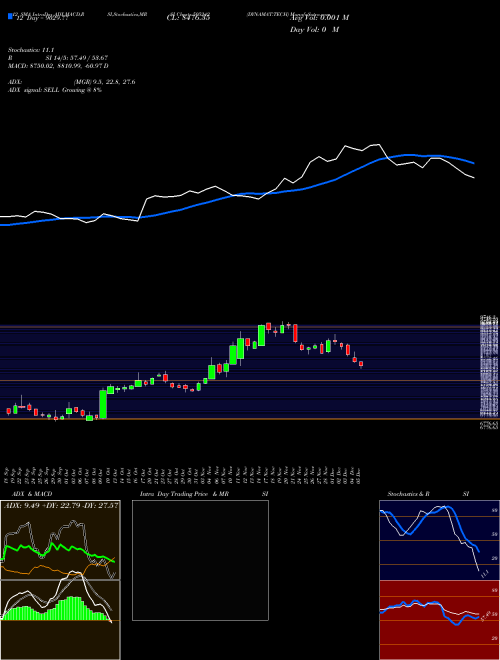Click the blue SMA legend square
Screen dimensions: 500x660
10,17
